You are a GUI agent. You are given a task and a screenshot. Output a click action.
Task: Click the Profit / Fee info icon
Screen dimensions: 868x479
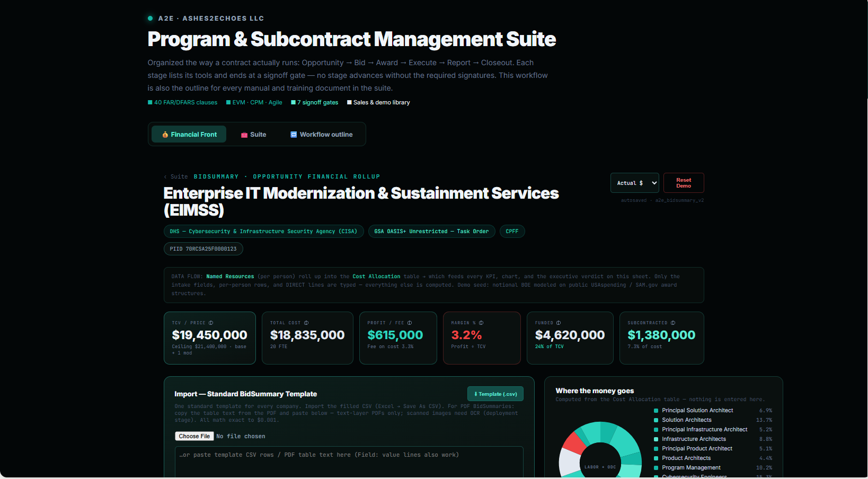410,323
